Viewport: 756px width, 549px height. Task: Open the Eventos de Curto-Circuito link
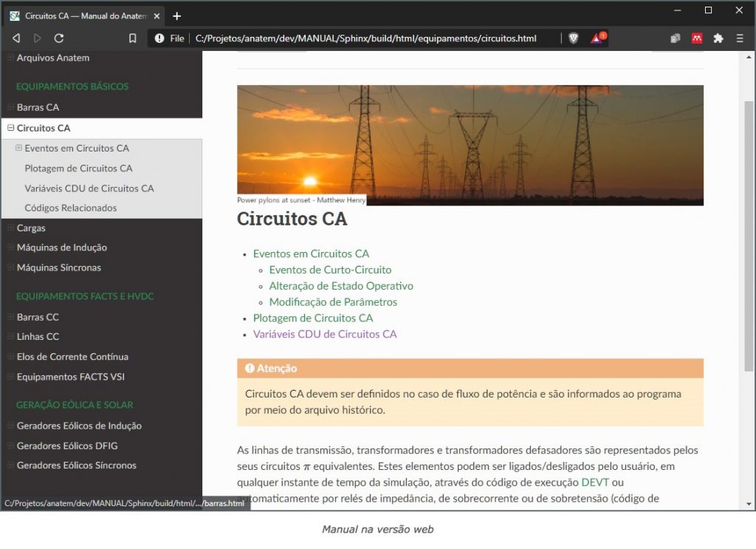pos(330,270)
